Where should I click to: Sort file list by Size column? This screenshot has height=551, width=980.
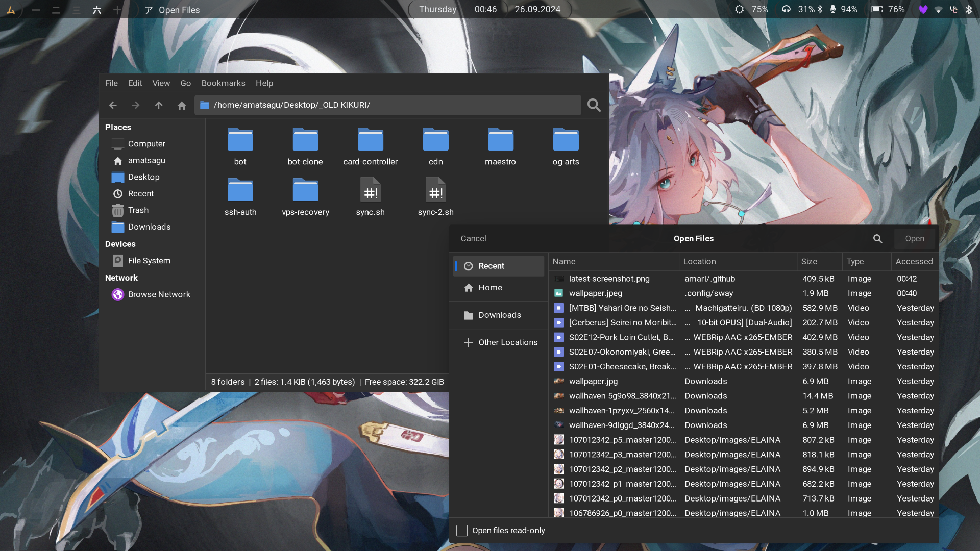click(809, 261)
